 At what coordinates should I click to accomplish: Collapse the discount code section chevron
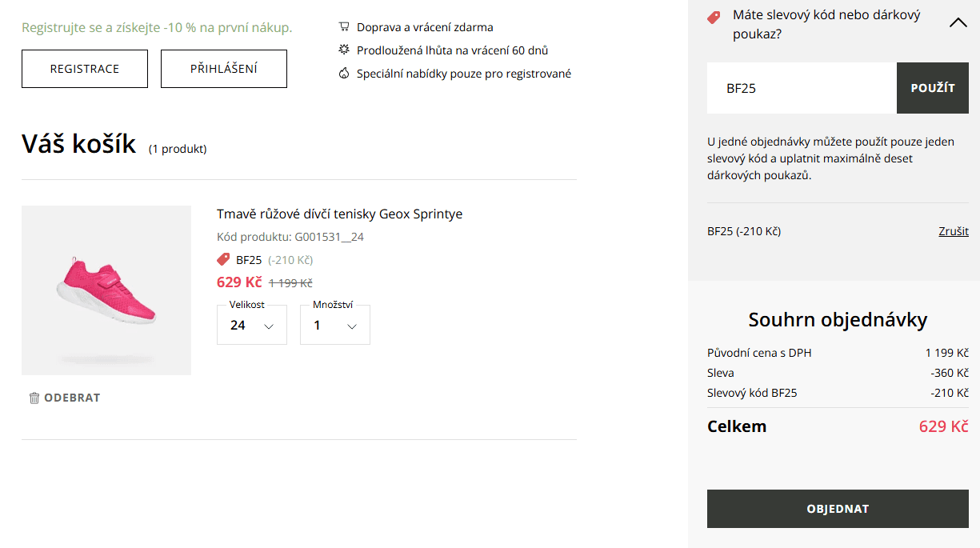coord(958,23)
